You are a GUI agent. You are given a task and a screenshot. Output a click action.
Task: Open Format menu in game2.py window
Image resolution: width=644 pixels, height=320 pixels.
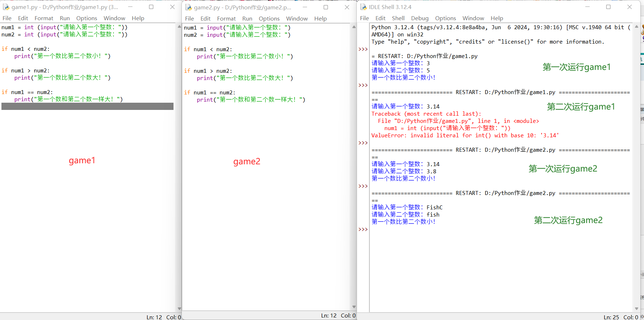coord(226,18)
